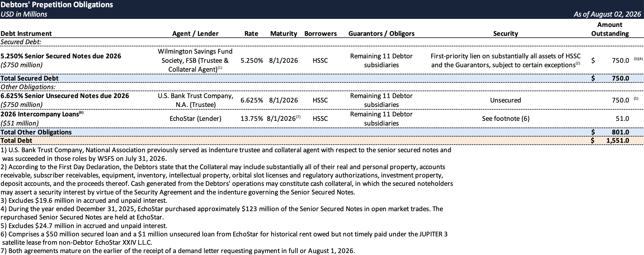Screen dimensions: 644x255
Task: Click the guarantors cell in Senior Secured Notes row
Action: [x=381, y=60]
